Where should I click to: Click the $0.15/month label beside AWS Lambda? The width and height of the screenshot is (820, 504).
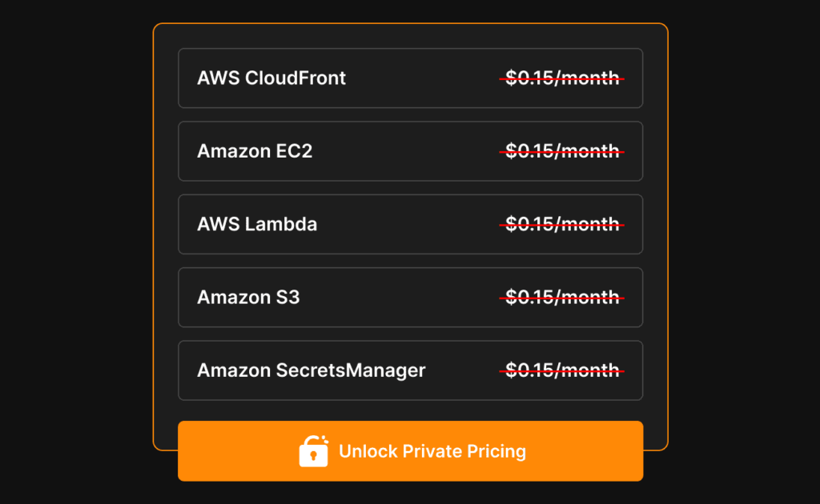tap(561, 224)
